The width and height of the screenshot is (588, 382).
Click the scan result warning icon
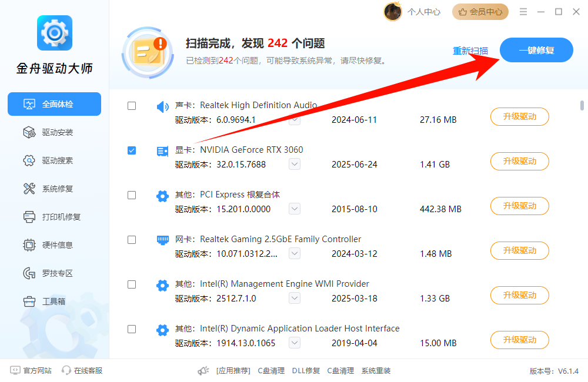[148, 53]
